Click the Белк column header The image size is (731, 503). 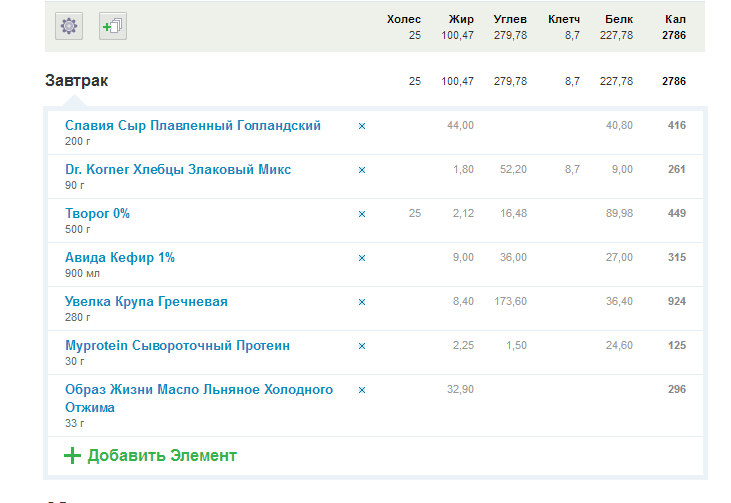(619, 20)
